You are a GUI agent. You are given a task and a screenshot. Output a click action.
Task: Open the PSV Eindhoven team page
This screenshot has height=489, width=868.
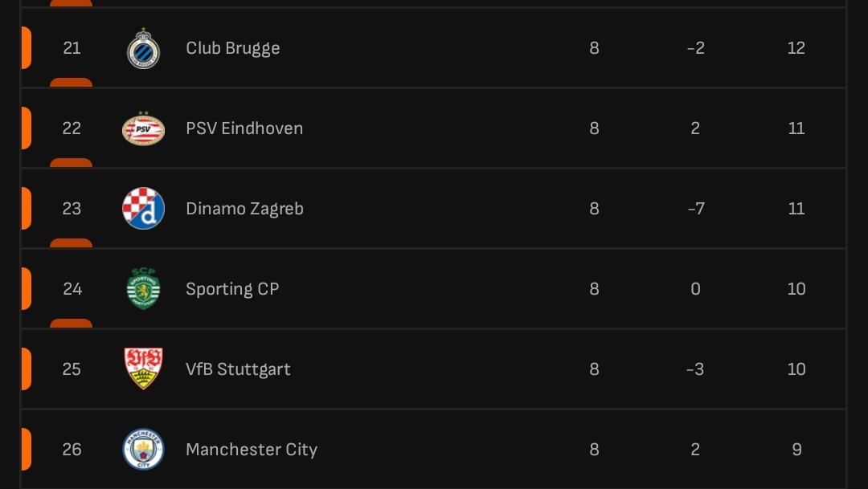tap(244, 128)
